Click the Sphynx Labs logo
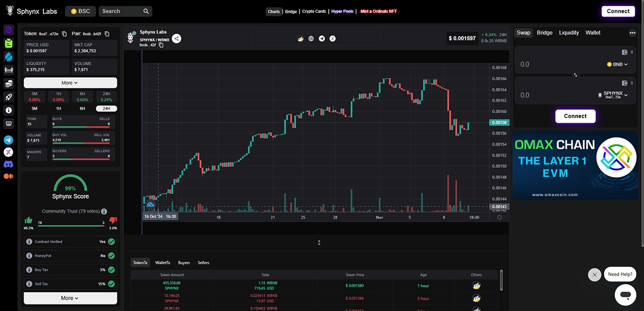The height and width of the screenshot is (311, 644). click(x=32, y=11)
